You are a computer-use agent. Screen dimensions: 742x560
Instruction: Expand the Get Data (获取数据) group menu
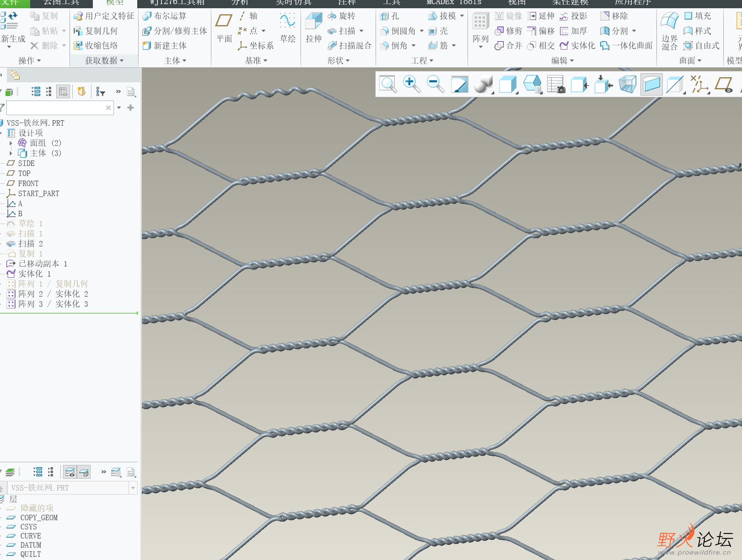(104, 60)
